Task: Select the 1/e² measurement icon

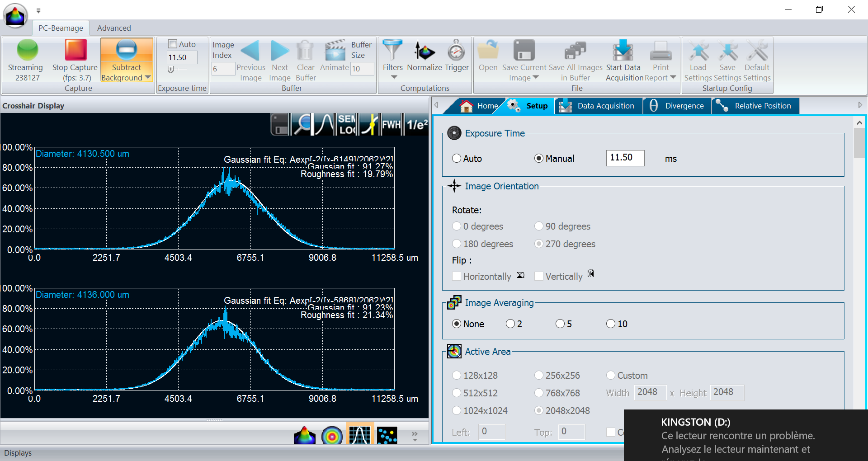Action: pos(417,124)
